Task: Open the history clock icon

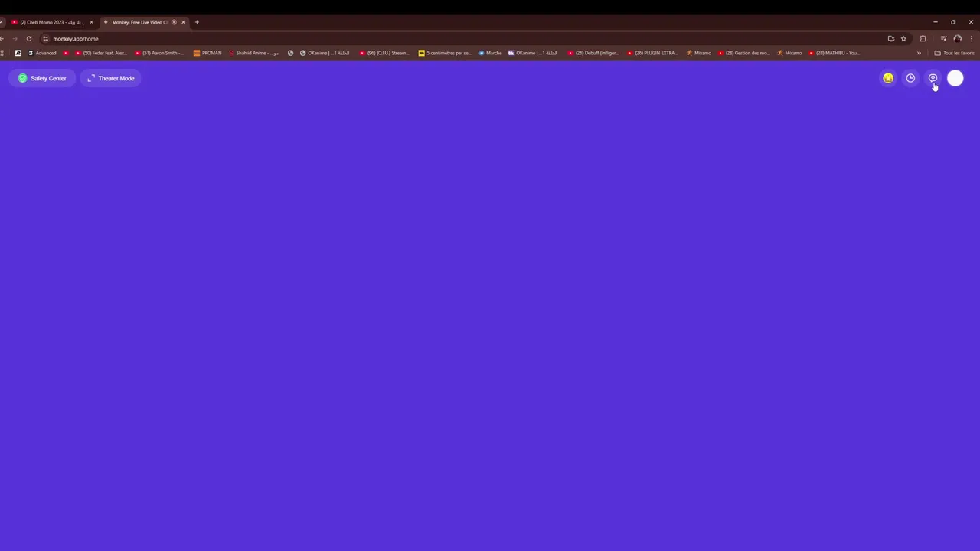Action: pyautogui.click(x=910, y=78)
